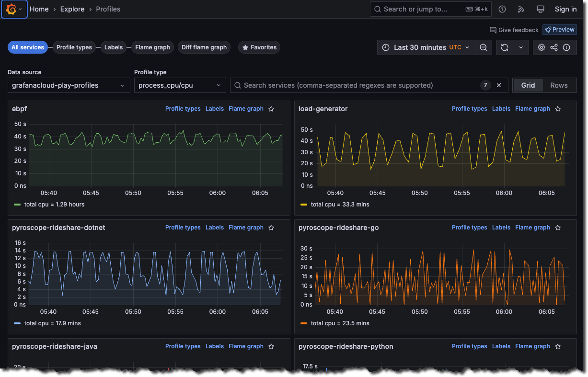
Task: Open the Profile type process_cpu/cpu dropdown
Action: tap(179, 85)
